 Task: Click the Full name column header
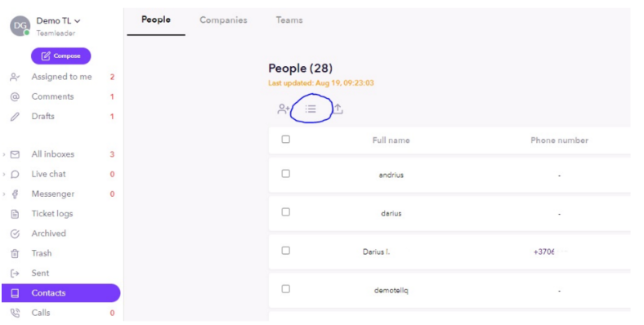click(x=391, y=140)
